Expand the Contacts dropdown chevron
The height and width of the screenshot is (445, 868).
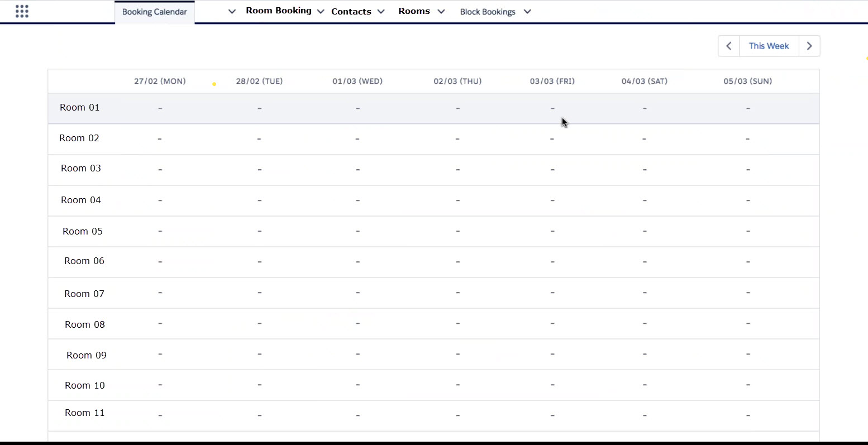click(x=381, y=12)
